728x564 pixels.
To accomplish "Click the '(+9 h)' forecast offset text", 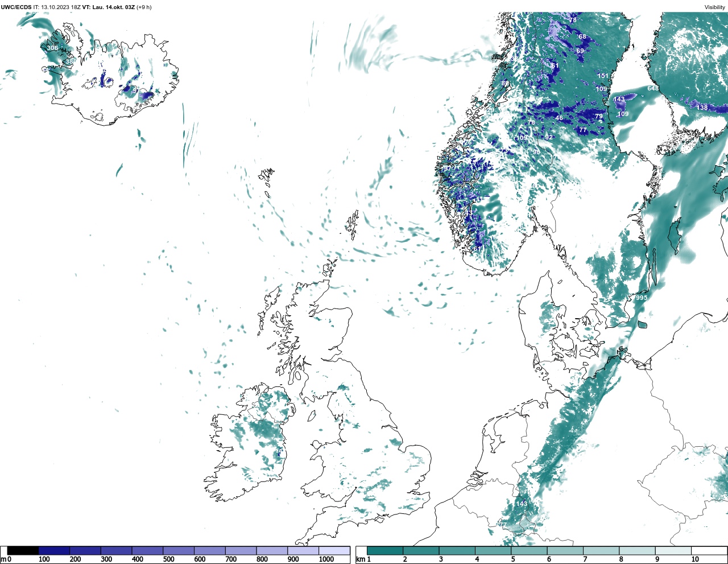I will tap(144, 7).
